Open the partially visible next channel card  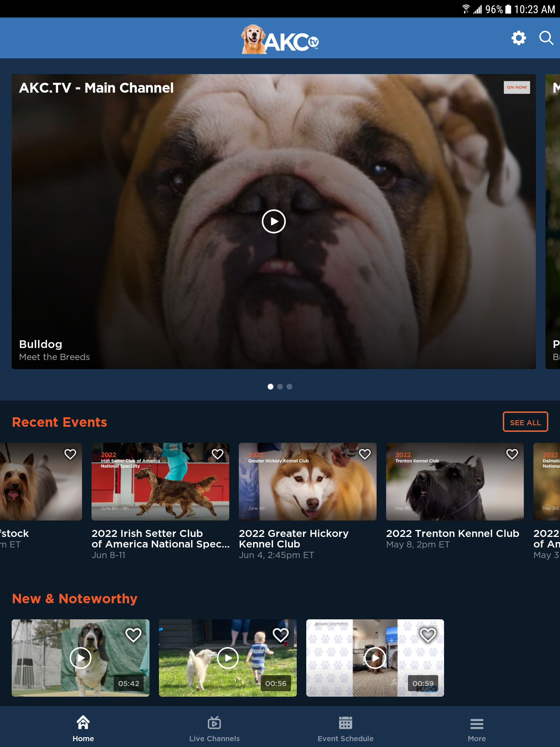pyautogui.click(x=553, y=221)
